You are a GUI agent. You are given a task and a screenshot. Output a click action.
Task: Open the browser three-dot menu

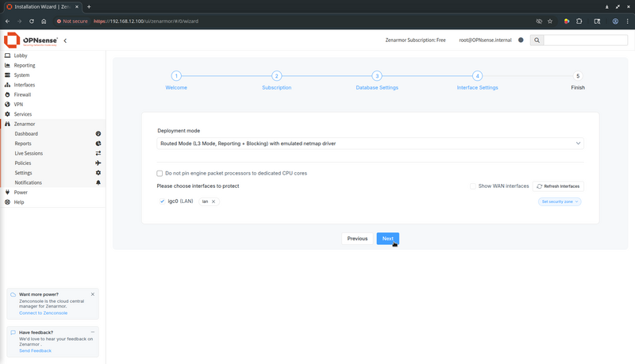[628, 21]
